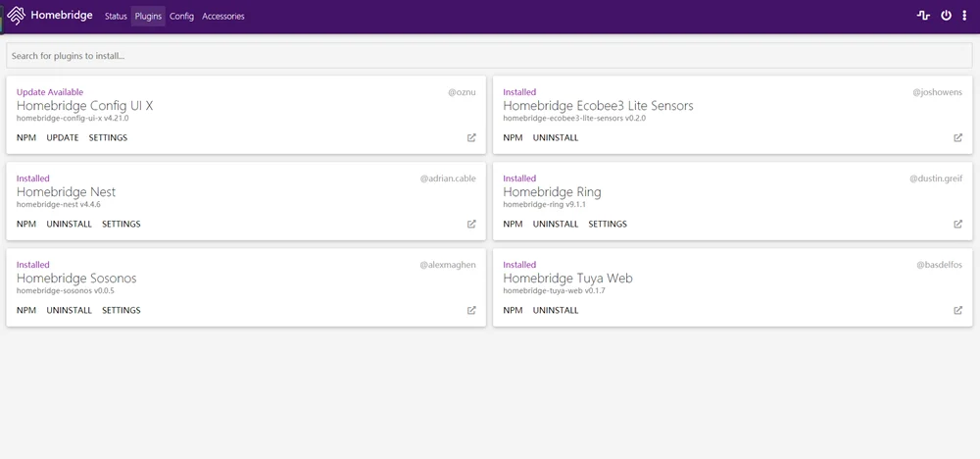
Task: Go to the Status tab
Action: pos(116,17)
